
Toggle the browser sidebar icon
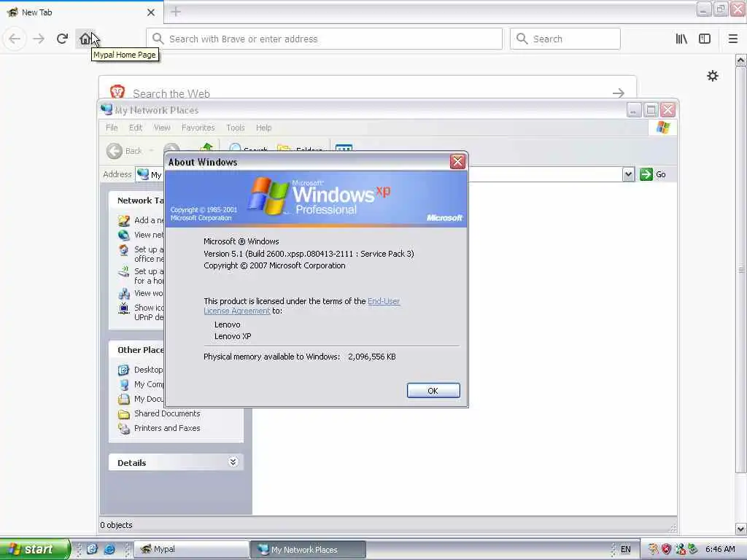[705, 39]
